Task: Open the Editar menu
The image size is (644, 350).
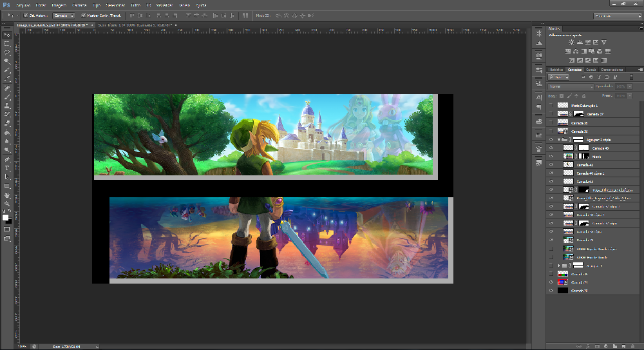Action: pyautogui.click(x=41, y=5)
